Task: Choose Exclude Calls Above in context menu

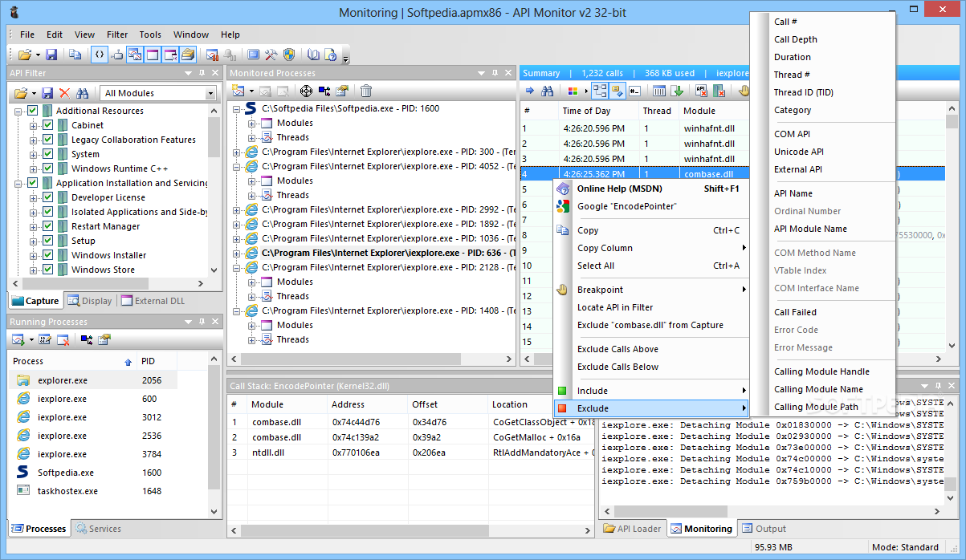Action: (x=651, y=349)
